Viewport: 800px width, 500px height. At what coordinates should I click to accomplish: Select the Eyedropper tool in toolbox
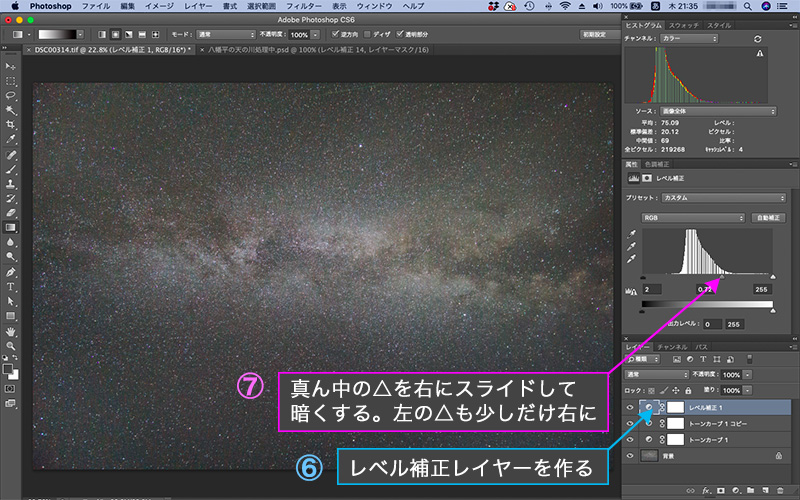click(x=10, y=139)
